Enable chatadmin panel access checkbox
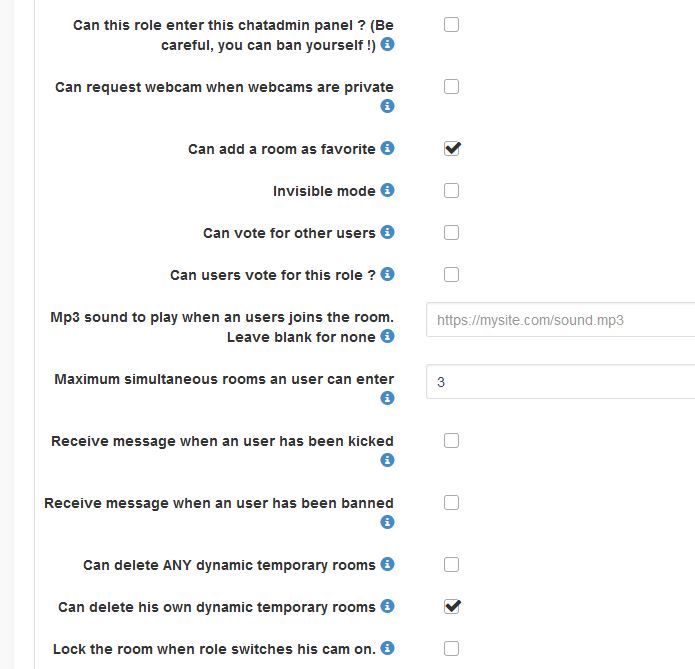695x669 pixels. tap(451, 24)
